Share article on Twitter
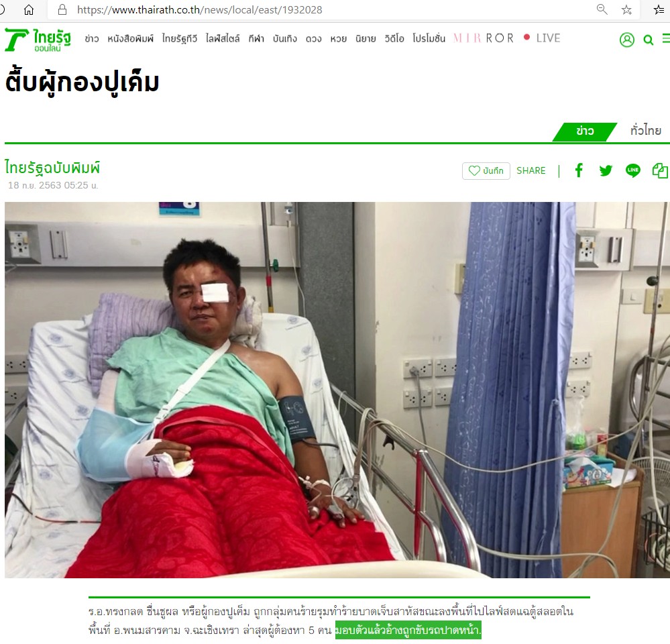The image size is (670, 644). click(606, 170)
